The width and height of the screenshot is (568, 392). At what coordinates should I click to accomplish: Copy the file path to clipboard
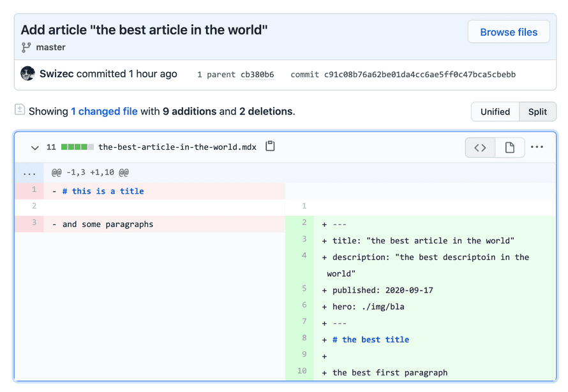point(269,146)
